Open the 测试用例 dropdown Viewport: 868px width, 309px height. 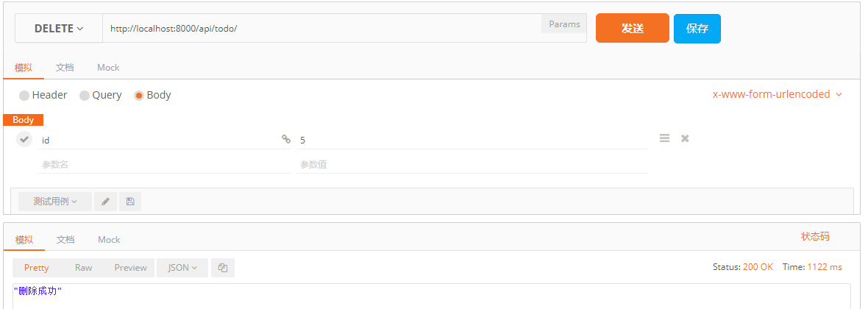click(x=55, y=202)
